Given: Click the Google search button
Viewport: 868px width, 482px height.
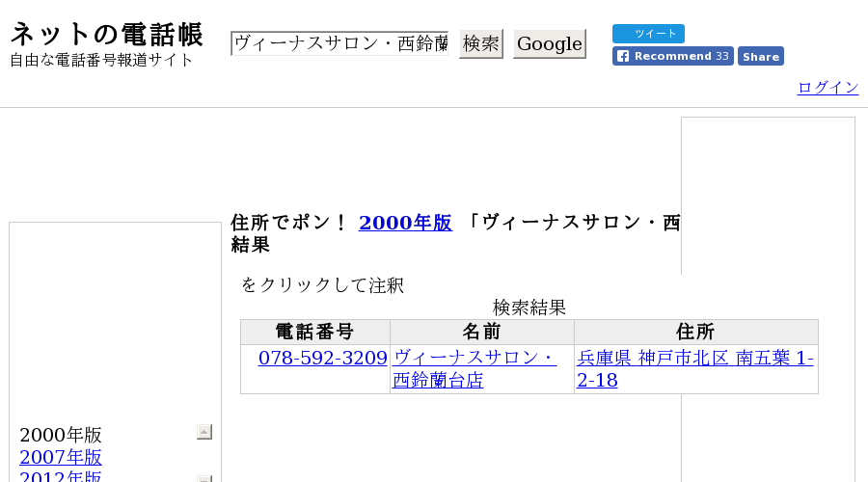Looking at the screenshot, I should [550, 43].
